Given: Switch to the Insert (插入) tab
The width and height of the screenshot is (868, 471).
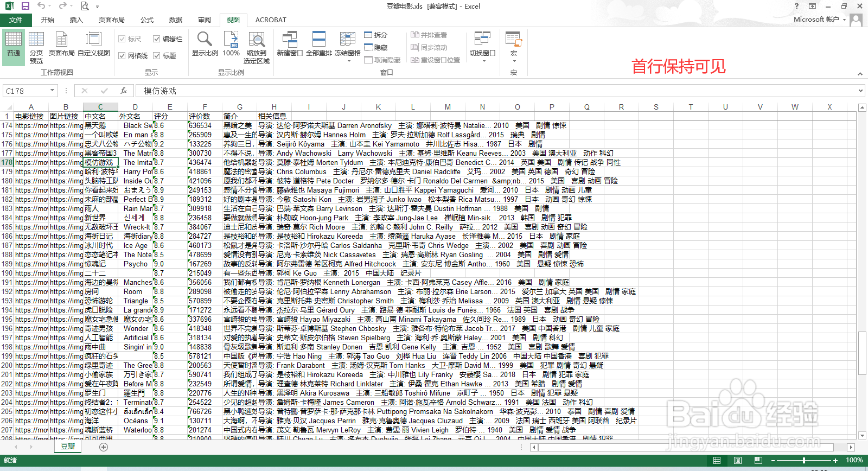Looking at the screenshot, I should (76, 20).
